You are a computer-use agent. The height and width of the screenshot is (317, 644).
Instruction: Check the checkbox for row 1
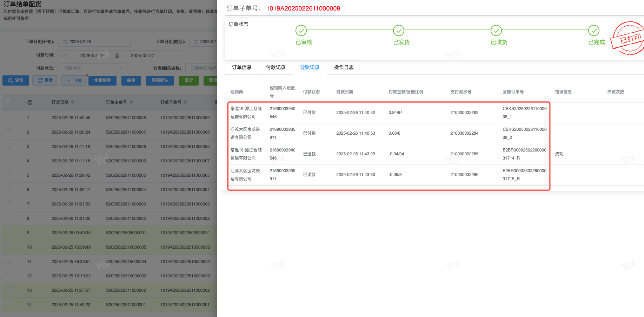(x=8, y=117)
